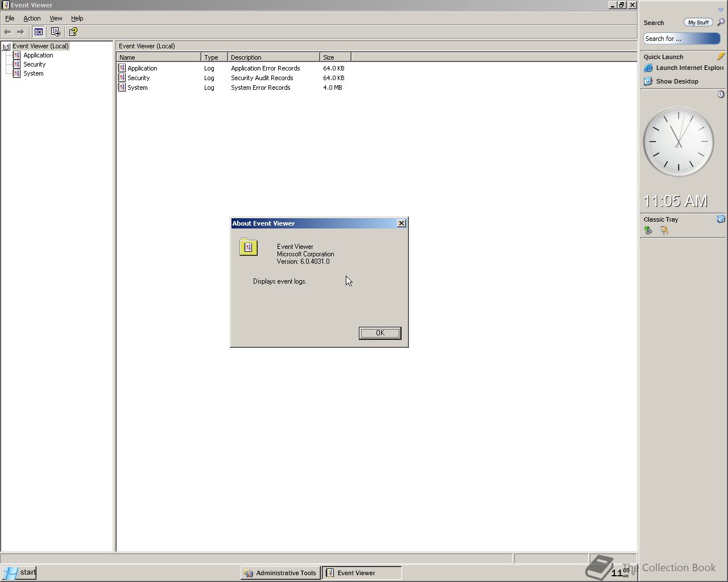Viewport: 728px width, 582px height.
Task: Click the Classic Tray header icon
Action: [x=721, y=219]
